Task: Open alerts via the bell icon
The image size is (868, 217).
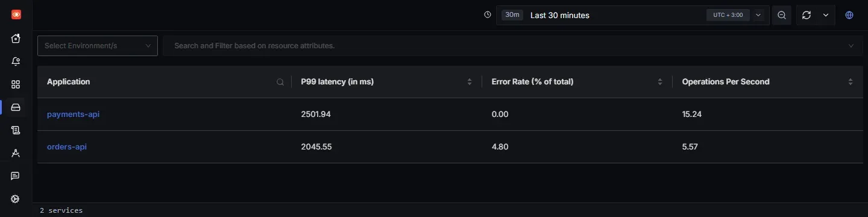Action: (x=16, y=61)
